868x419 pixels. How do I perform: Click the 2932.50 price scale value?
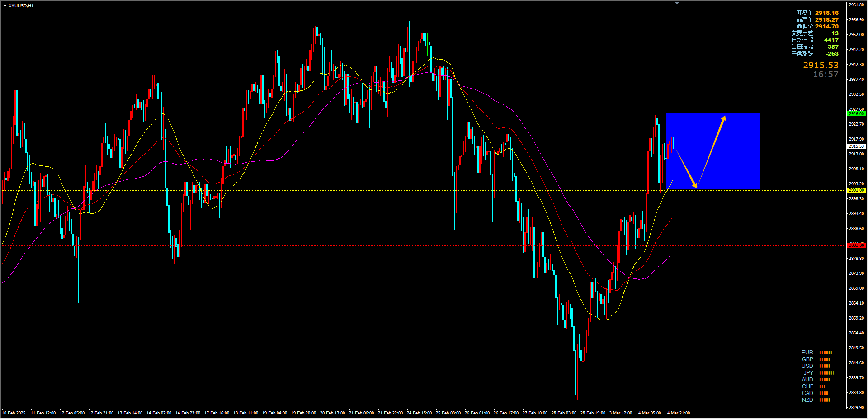pos(857,94)
